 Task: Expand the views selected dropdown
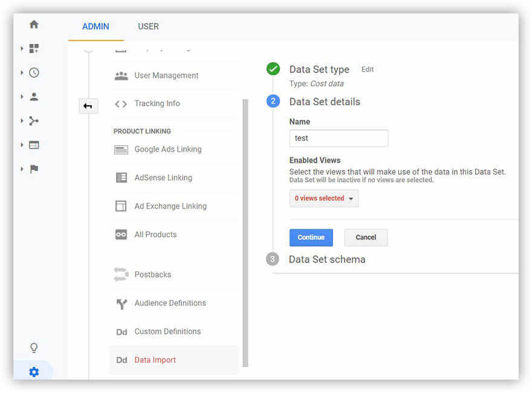[x=323, y=198]
